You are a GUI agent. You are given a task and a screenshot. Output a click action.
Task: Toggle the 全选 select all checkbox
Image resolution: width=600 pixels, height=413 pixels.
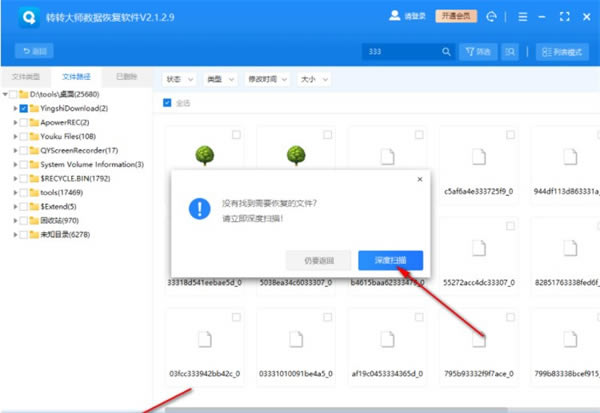[167, 102]
